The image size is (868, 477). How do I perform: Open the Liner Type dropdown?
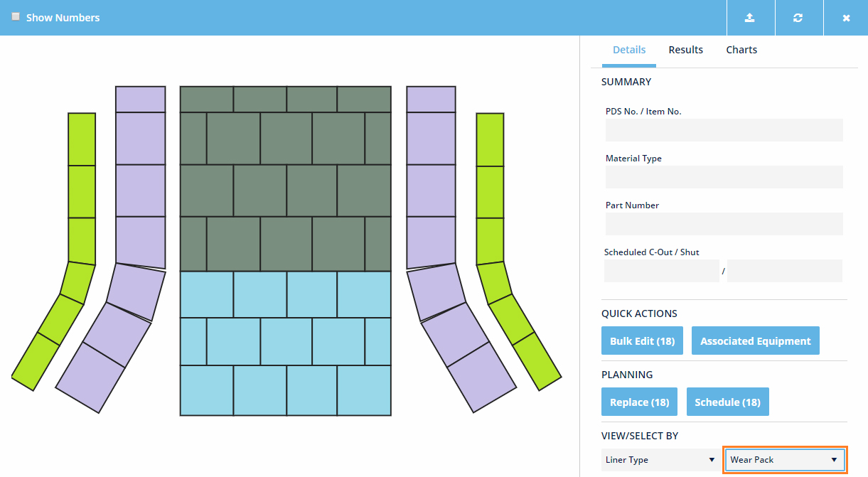click(660, 460)
